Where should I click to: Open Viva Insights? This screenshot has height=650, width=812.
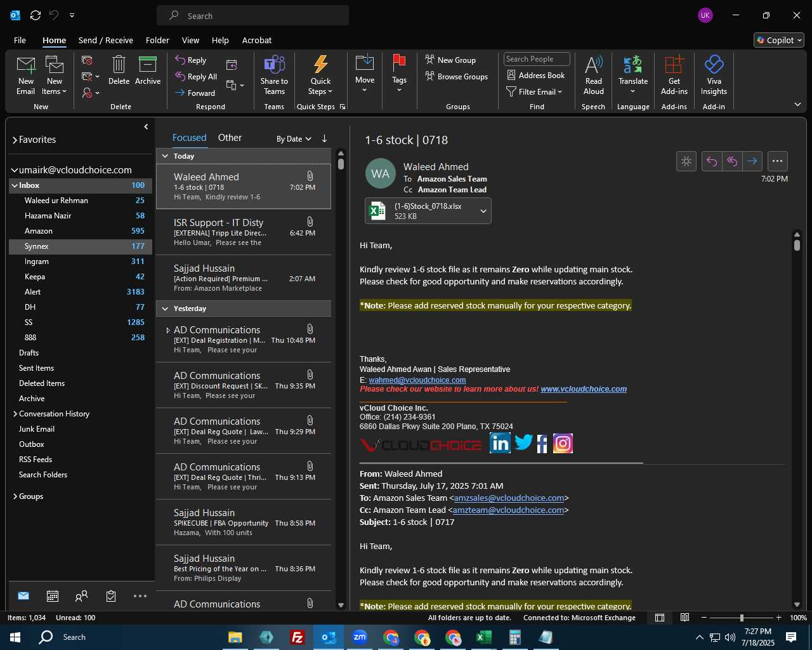[x=714, y=76]
